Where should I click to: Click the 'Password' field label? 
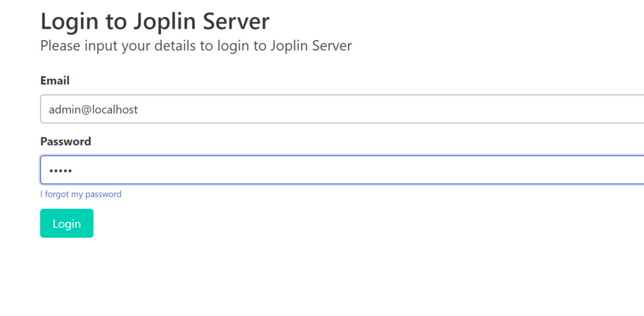pos(65,142)
